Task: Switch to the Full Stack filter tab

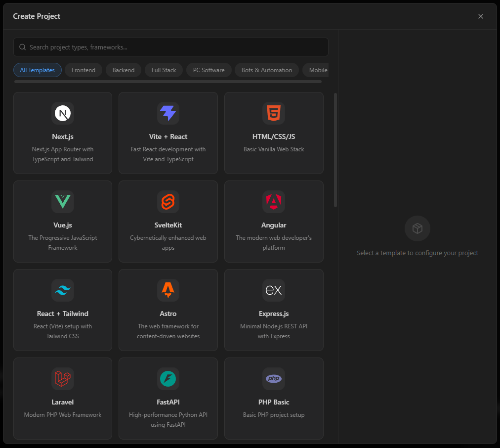Action: tap(164, 70)
